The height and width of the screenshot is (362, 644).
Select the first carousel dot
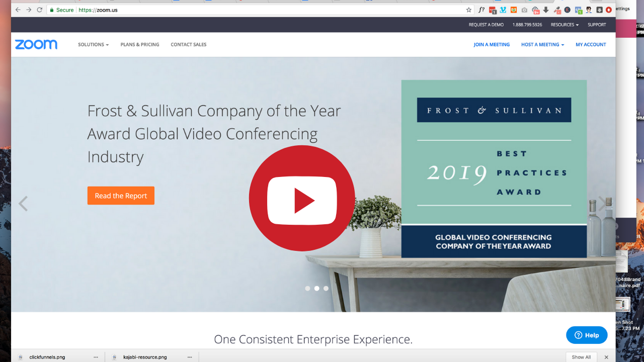coord(307,289)
